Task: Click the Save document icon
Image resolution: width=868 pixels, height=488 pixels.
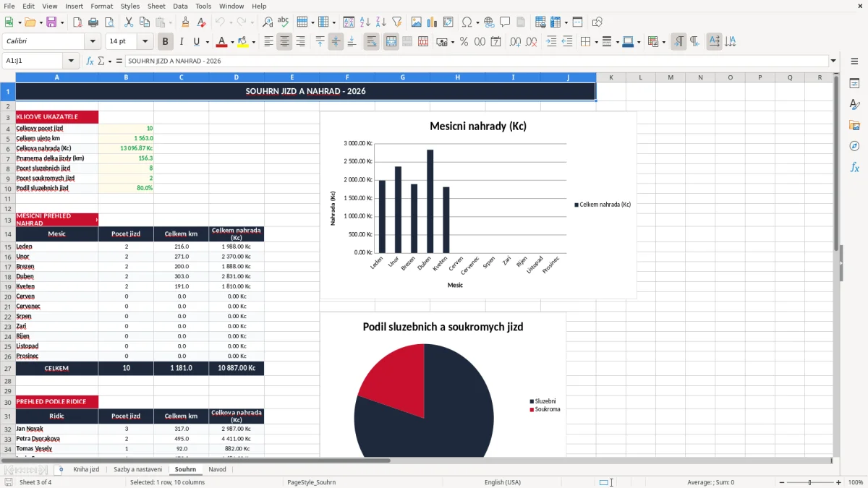Action: [x=51, y=22]
